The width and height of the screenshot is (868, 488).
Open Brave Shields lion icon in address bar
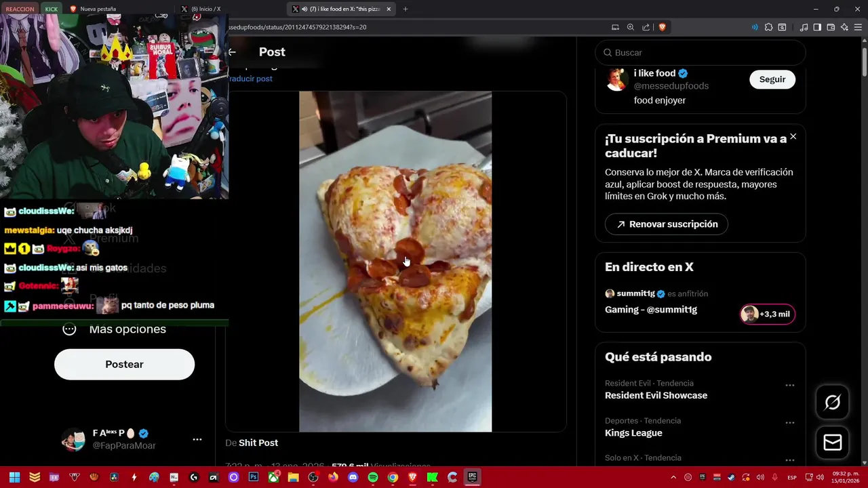coord(663,27)
